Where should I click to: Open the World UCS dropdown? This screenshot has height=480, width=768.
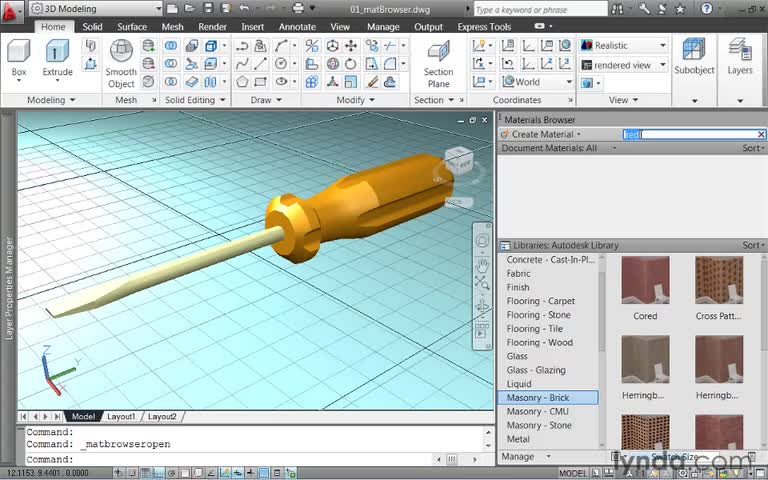point(537,82)
